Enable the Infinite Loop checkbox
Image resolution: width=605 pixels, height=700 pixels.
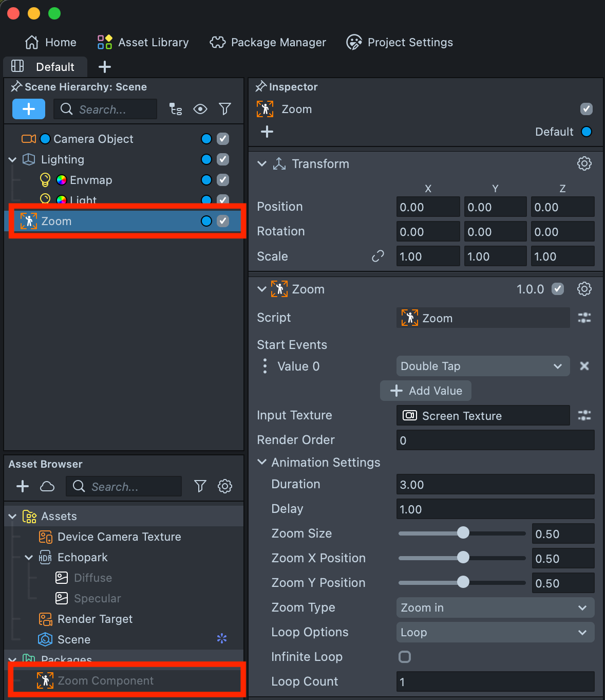[x=405, y=657]
